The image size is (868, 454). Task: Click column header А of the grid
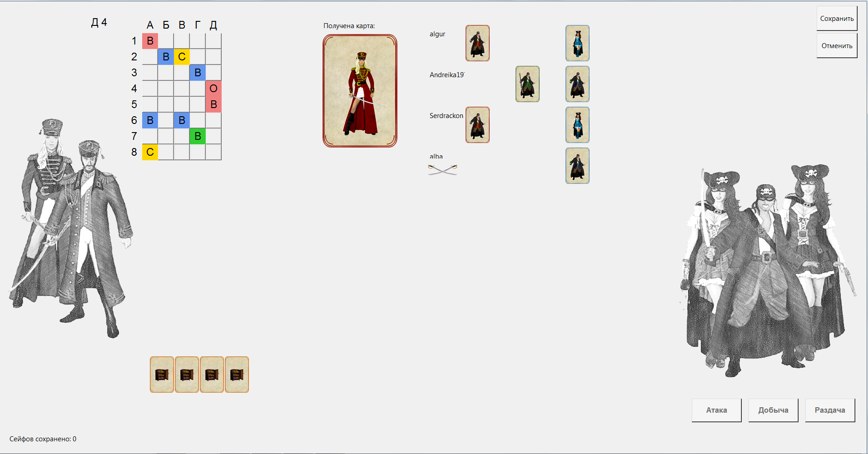pos(150,25)
